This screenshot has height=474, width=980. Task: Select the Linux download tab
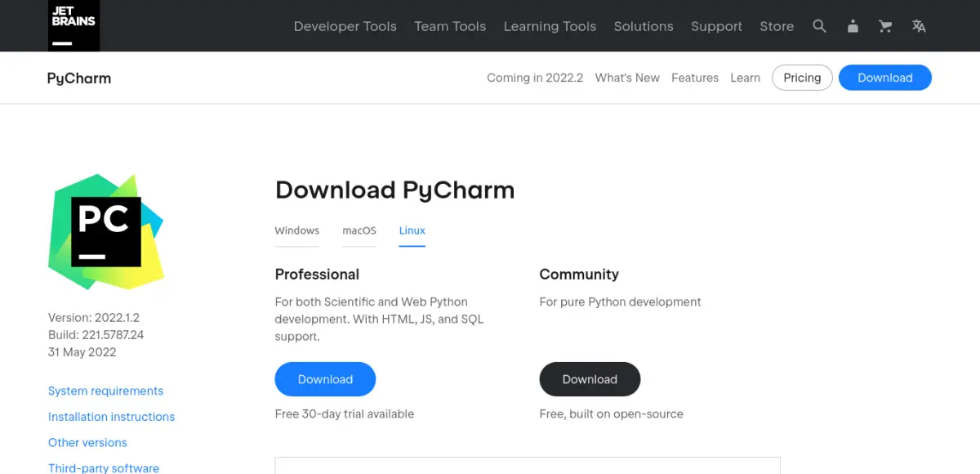coord(412,230)
